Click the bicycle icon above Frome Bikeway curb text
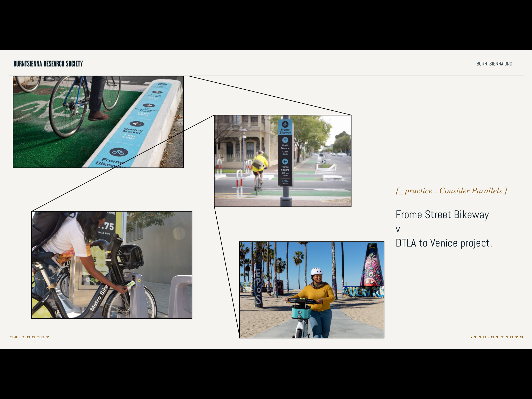Viewport: 532px width, 399px height. tap(119, 152)
